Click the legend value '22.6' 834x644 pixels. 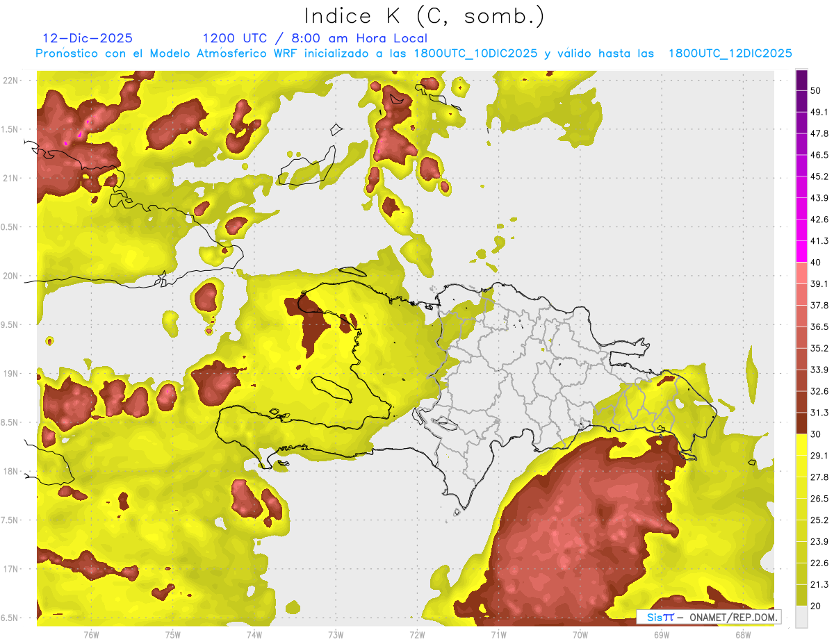point(819,563)
